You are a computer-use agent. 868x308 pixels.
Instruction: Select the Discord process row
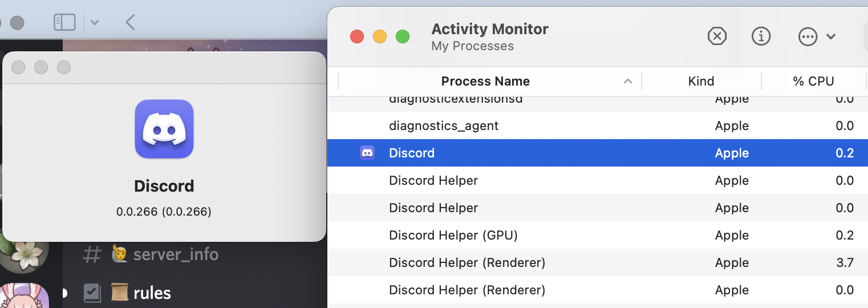pyautogui.click(x=598, y=153)
